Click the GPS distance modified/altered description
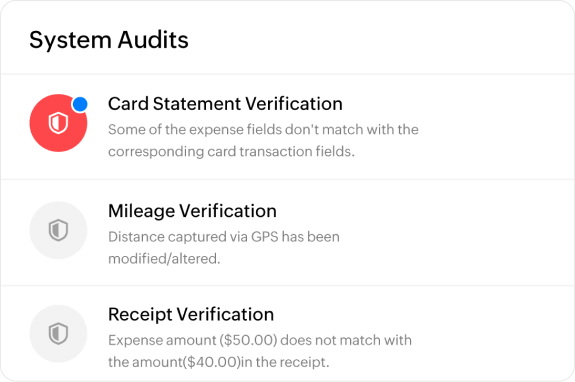The height and width of the screenshot is (382, 575). click(224, 248)
